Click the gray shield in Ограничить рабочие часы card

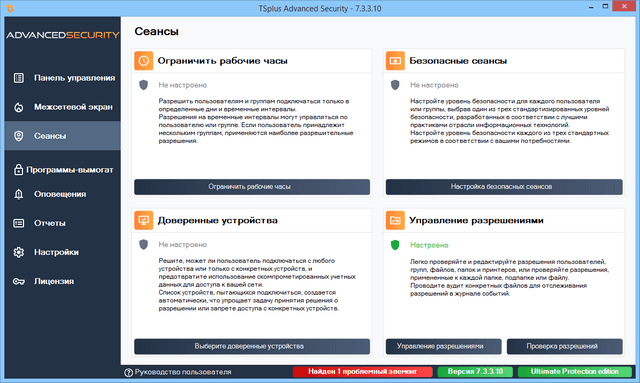tap(143, 85)
